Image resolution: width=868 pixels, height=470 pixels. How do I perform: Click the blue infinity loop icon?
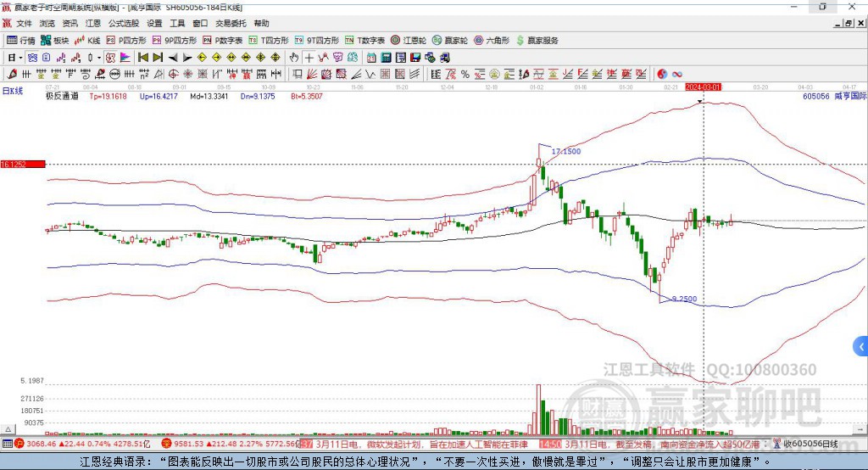677,74
